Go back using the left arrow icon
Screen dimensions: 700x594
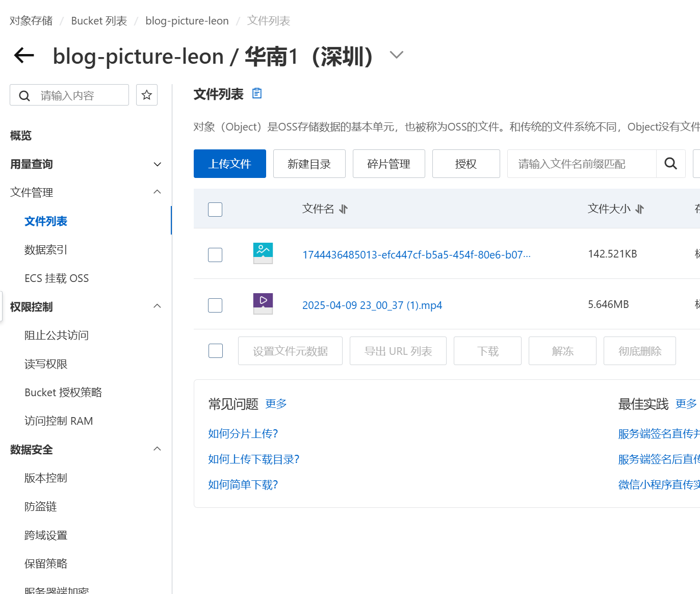[x=24, y=56]
